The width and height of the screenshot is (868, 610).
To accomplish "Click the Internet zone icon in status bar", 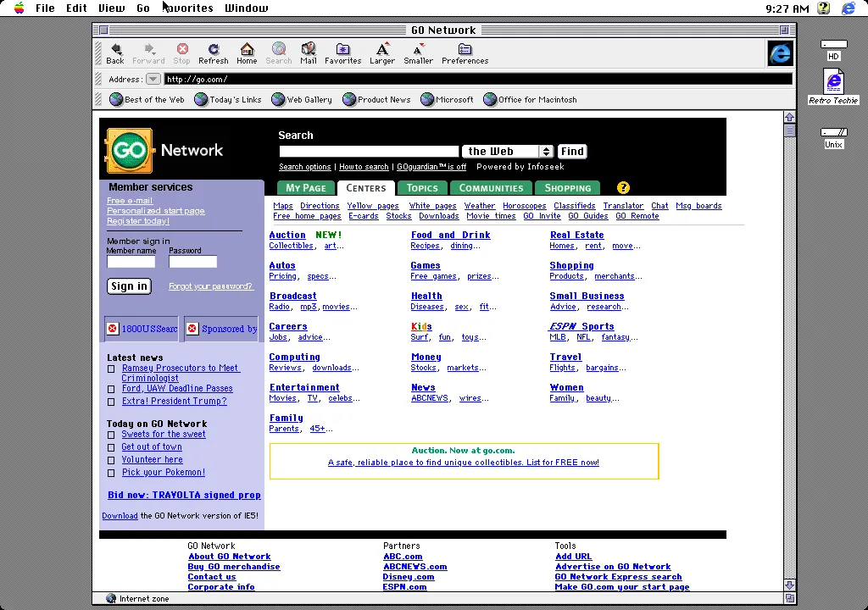I will click(111, 598).
